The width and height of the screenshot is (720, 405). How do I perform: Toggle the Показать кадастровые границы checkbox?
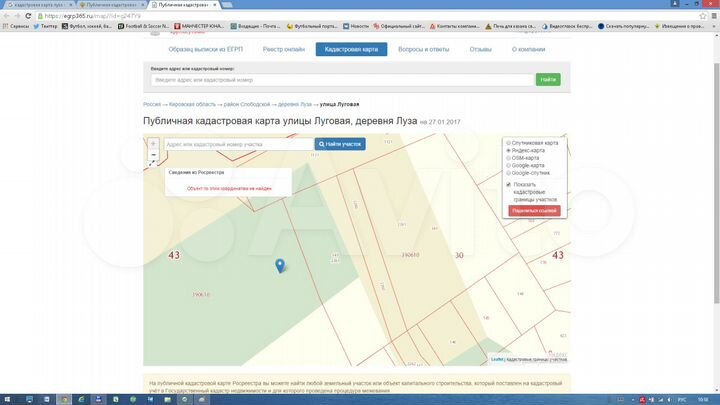pos(508,185)
